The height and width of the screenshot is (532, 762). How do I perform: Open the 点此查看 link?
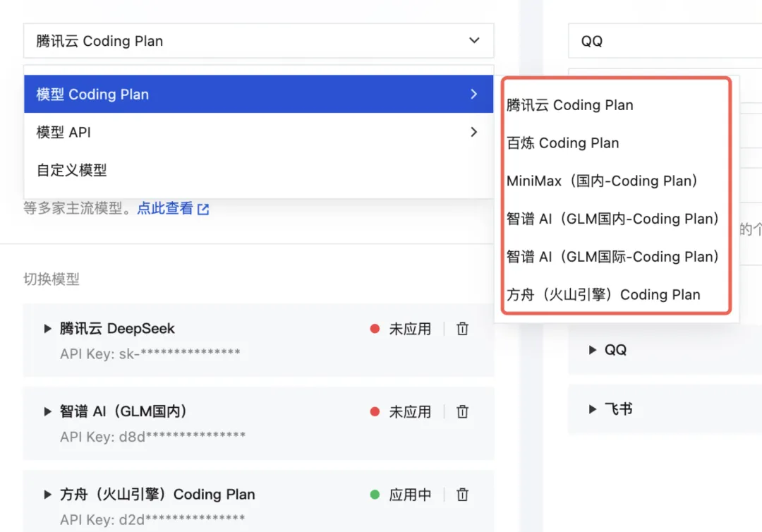[165, 208]
